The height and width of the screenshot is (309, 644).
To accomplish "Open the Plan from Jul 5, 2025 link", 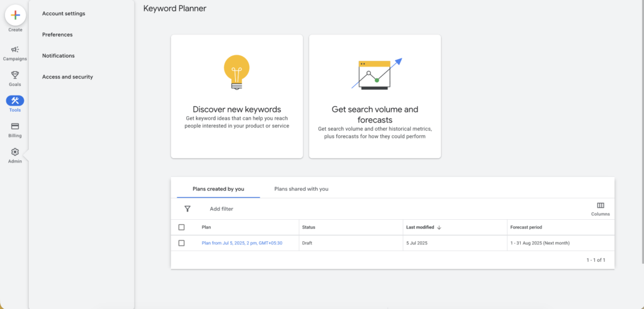I will click(242, 243).
